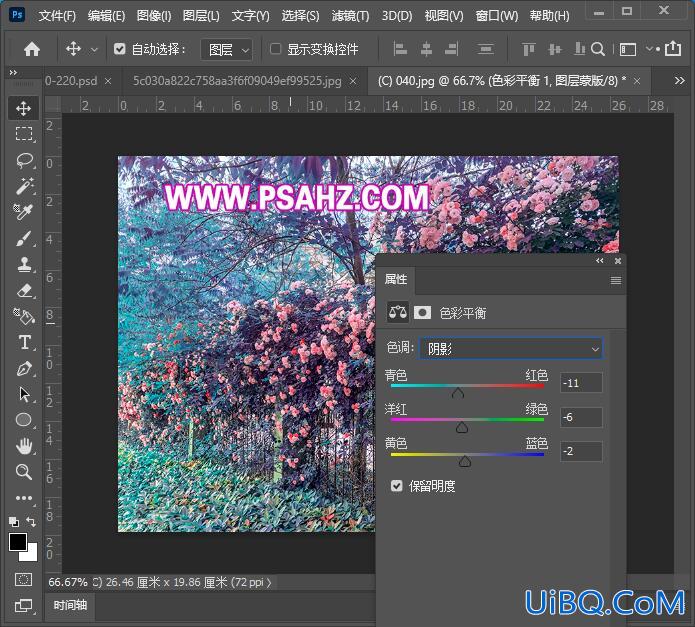The height and width of the screenshot is (627, 695).
Task: Open the 时间轴 timeline tab
Action: click(x=70, y=605)
